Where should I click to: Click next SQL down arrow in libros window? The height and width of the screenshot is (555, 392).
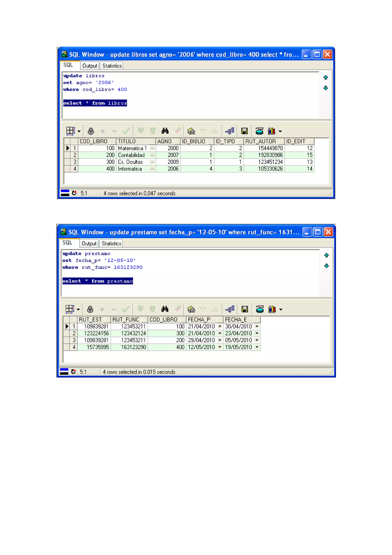[326, 88]
